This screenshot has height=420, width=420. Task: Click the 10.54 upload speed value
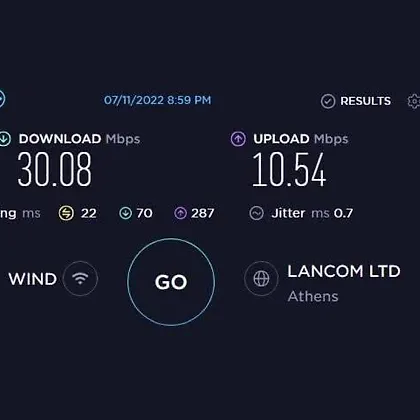[289, 169]
